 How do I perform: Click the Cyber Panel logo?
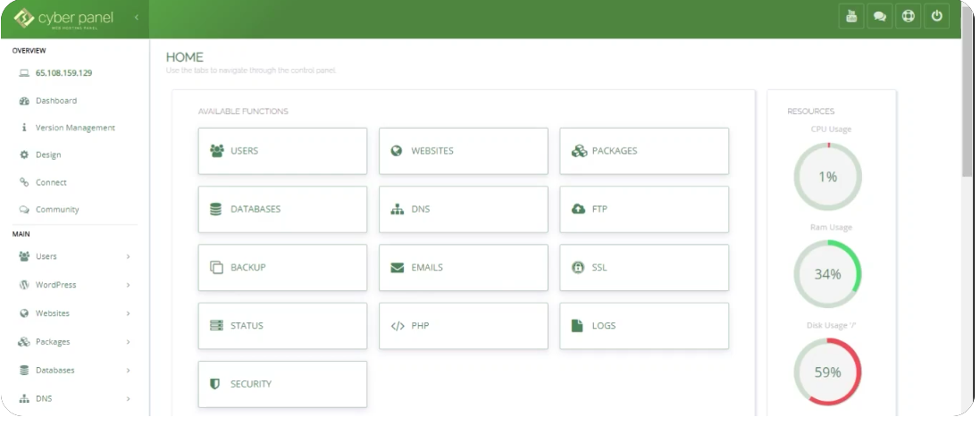click(63, 18)
